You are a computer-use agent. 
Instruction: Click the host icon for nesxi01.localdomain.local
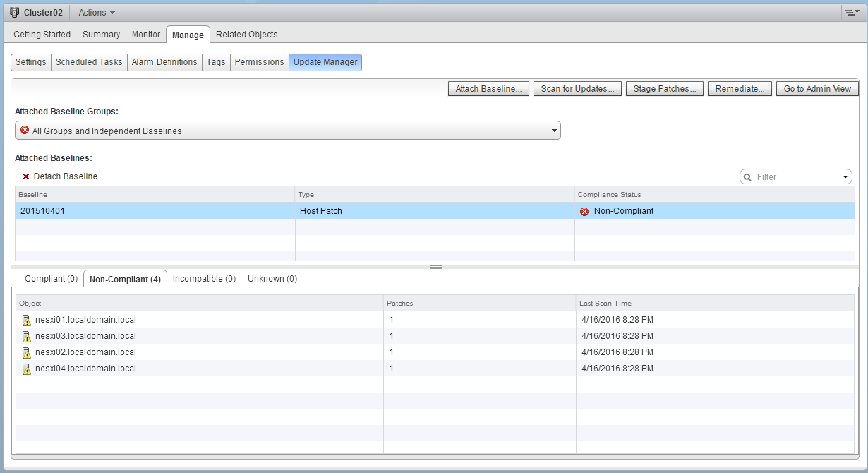pos(26,321)
